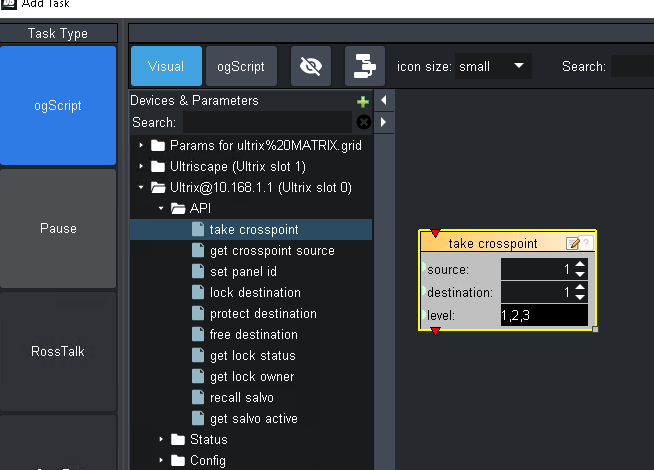The width and height of the screenshot is (654, 470).
Task: Click document icon beside free destination
Action: (x=198, y=334)
